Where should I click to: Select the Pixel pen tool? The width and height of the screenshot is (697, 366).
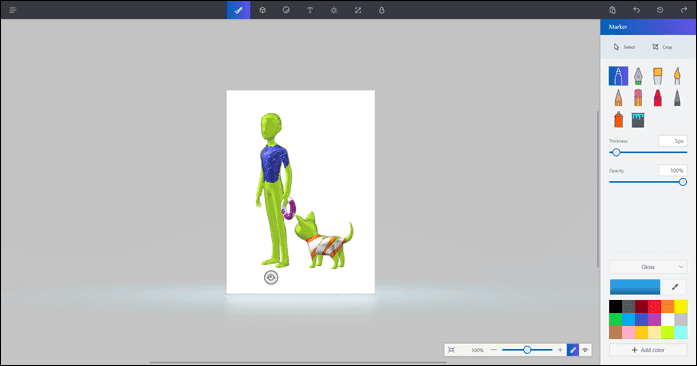point(677,98)
